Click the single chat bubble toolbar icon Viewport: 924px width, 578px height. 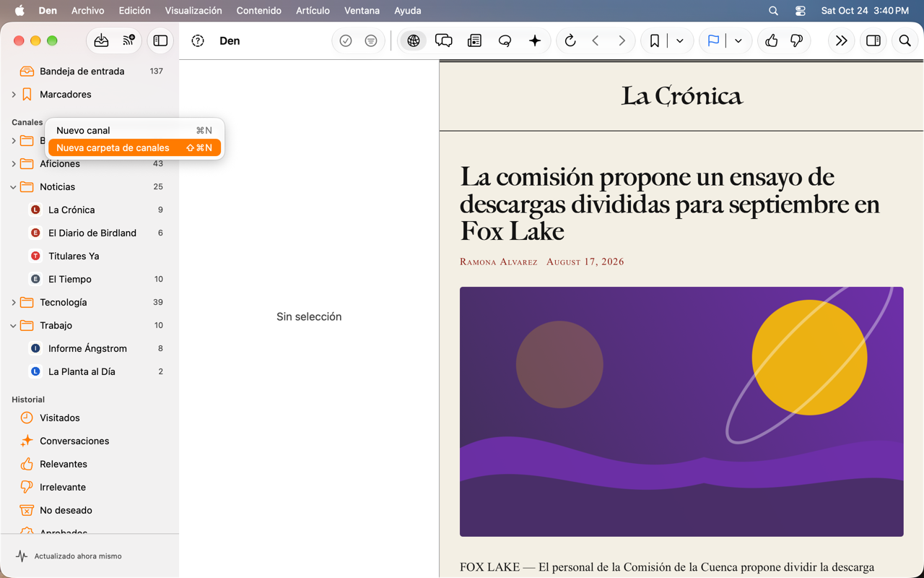coord(505,41)
